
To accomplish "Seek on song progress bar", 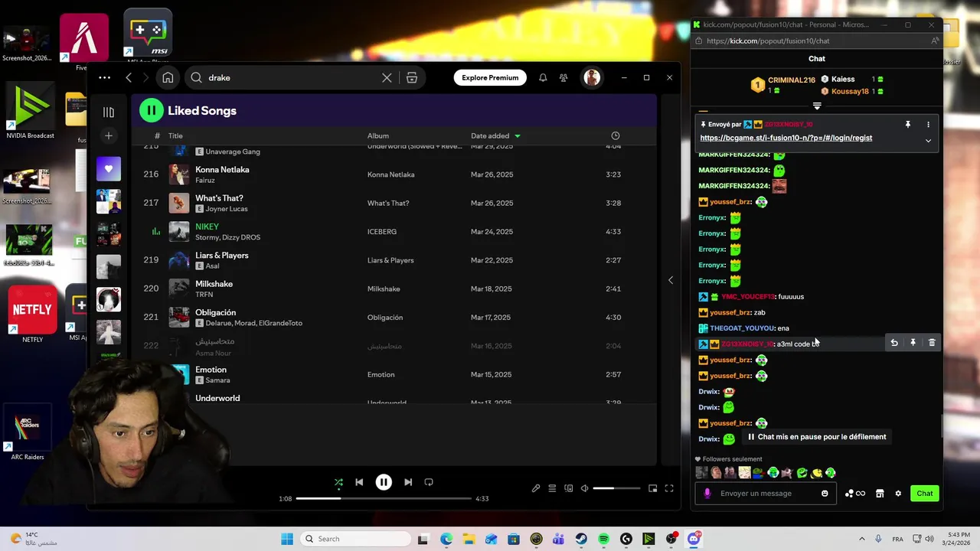I will [x=384, y=498].
